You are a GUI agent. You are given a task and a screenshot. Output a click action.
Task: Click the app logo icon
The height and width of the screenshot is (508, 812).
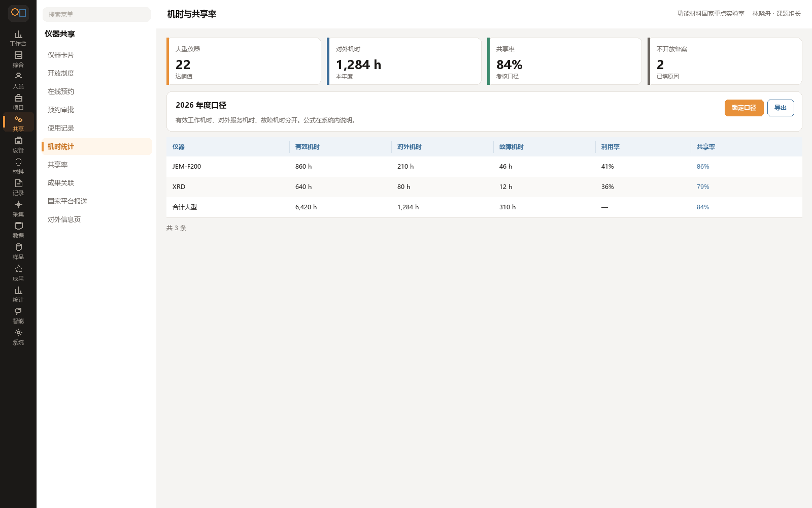pyautogui.click(x=18, y=13)
